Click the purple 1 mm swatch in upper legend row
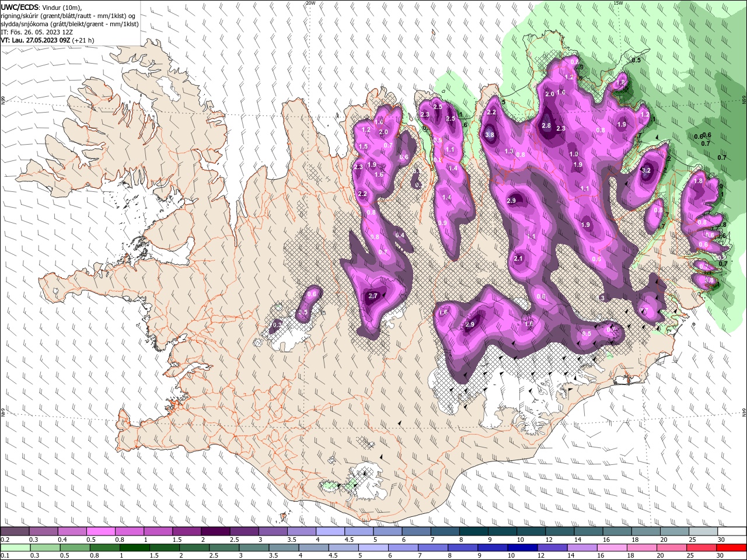Image resolution: width=747 pixels, height=560 pixels. coord(158,531)
